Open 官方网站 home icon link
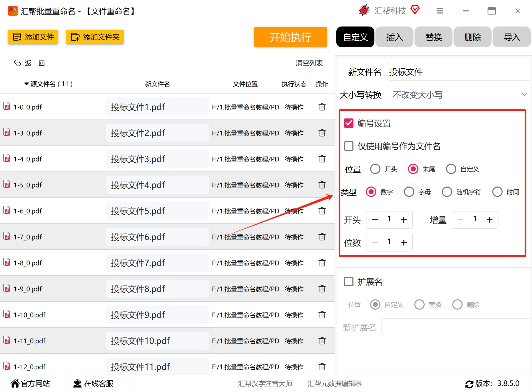Screen dimensions: 532x392 tap(15, 383)
